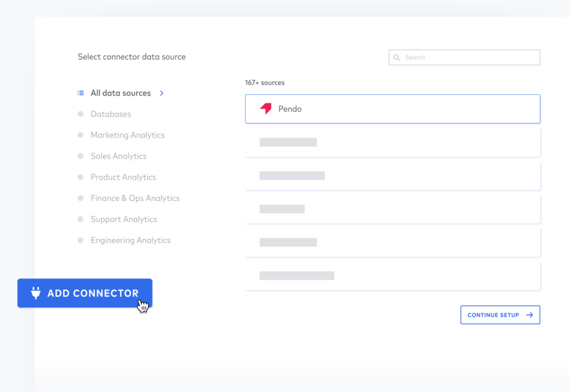Click the arrow icon in Continue Setup
Screen dimensions: 570x392
tap(529, 315)
